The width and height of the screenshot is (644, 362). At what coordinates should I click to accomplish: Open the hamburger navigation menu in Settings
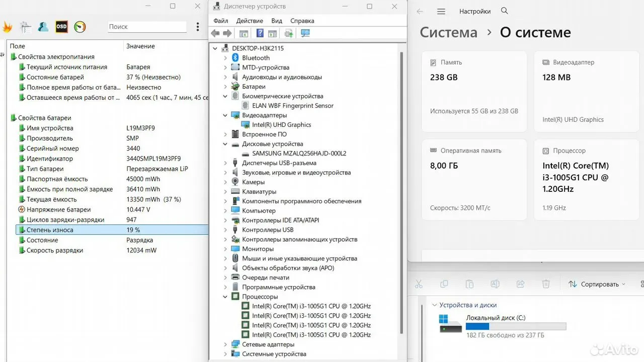pyautogui.click(x=441, y=11)
